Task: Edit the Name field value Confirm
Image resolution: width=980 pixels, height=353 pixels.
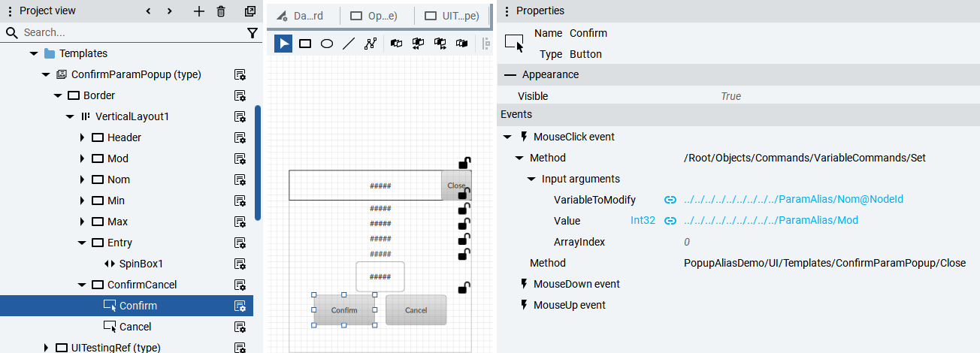Action: tap(588, 33)
